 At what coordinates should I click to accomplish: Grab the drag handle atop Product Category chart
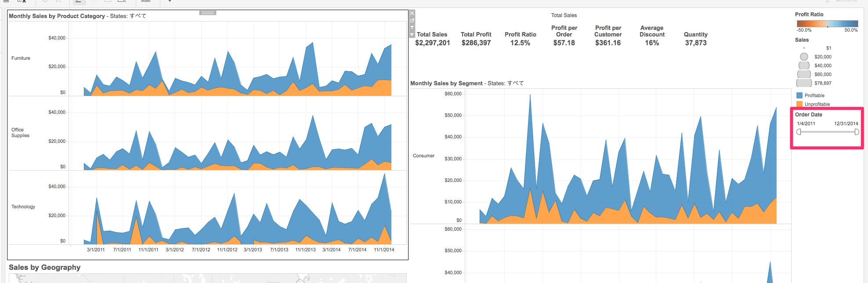[x=208, y=13]
